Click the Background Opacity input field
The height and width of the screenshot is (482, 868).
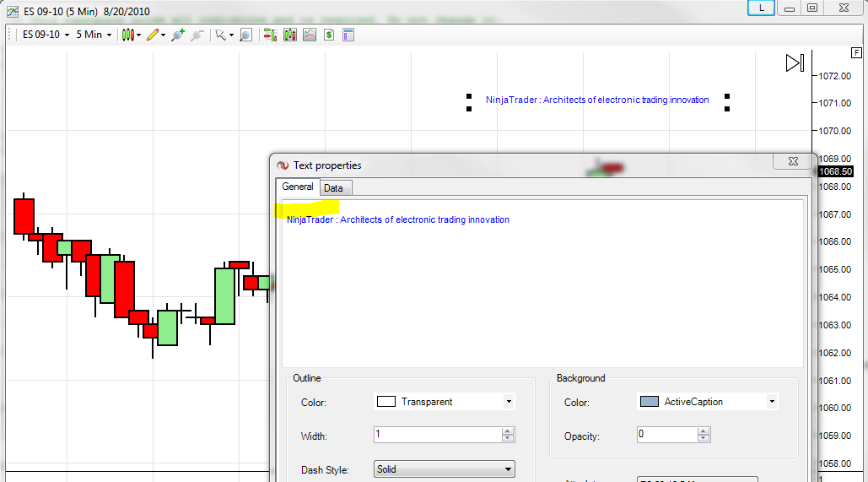[667, 435]
